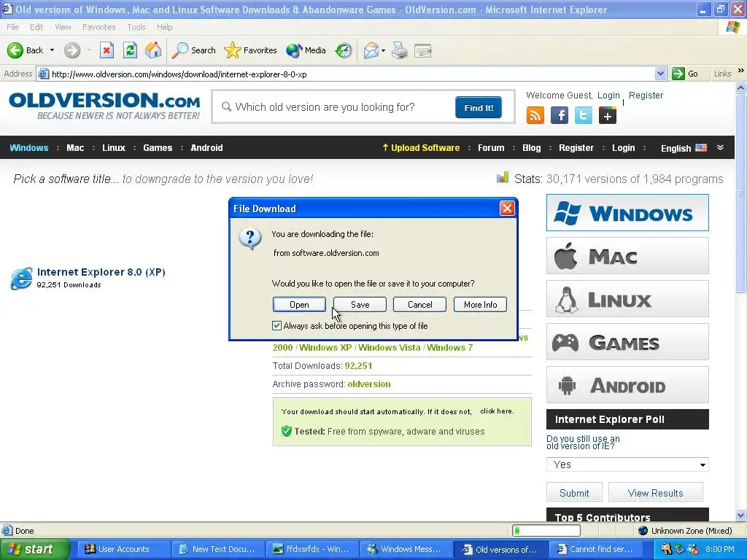
Task: Click the black plus share icon
Action: [608, 115]
